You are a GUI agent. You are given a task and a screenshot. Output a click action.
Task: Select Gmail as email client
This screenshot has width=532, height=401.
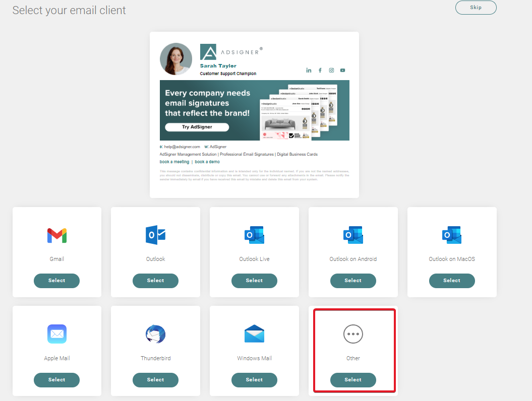[56, 281]
